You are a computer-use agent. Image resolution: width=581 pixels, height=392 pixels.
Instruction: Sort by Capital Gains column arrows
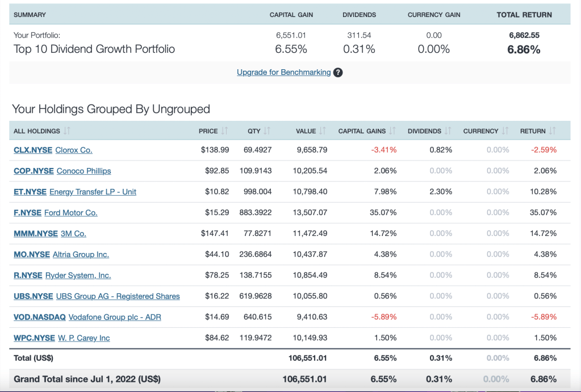pos(392,131)
